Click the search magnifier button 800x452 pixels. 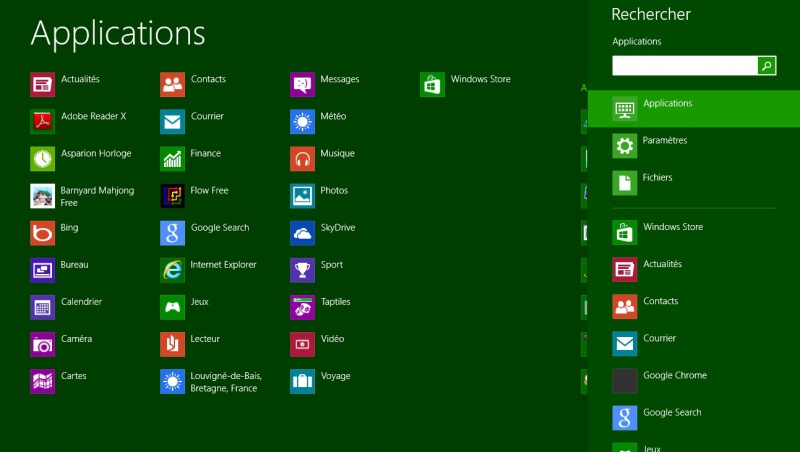click(767, 65)
